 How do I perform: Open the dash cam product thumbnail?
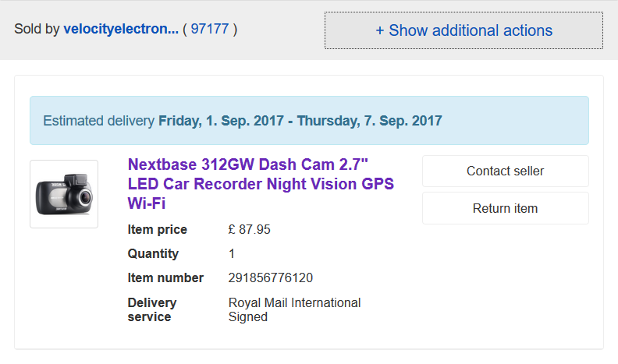coord(64,194)
